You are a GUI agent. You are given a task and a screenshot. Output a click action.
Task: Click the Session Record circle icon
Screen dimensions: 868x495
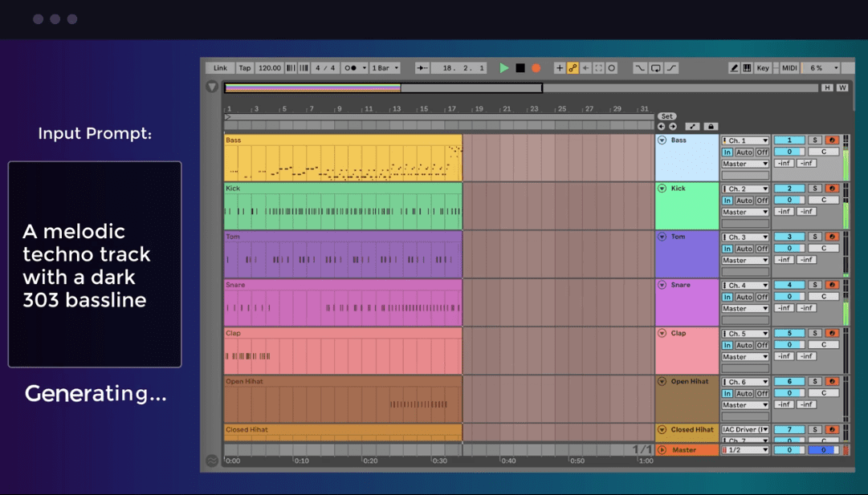[612, 68]
